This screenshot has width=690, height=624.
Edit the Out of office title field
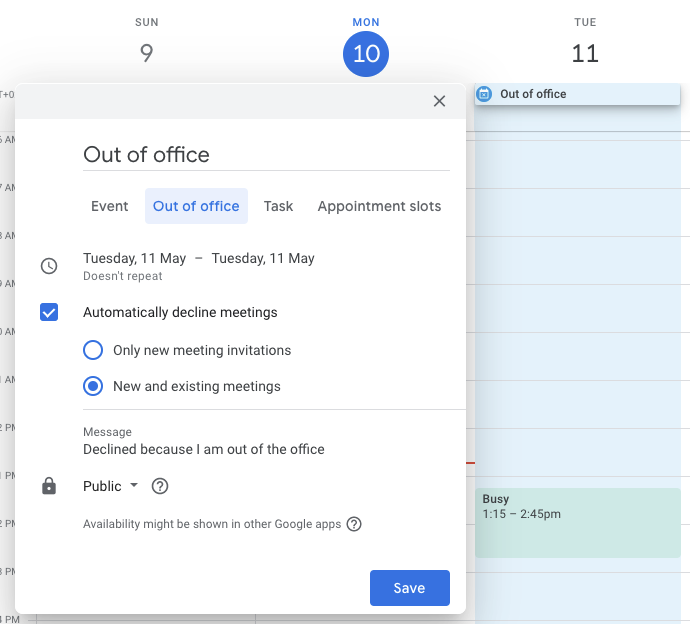[266, 155]
